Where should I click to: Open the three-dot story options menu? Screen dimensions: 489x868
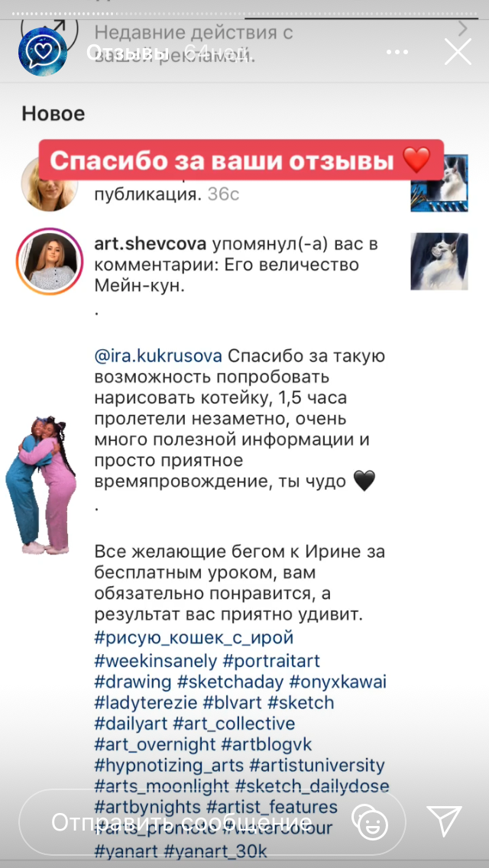click(397, 52)
